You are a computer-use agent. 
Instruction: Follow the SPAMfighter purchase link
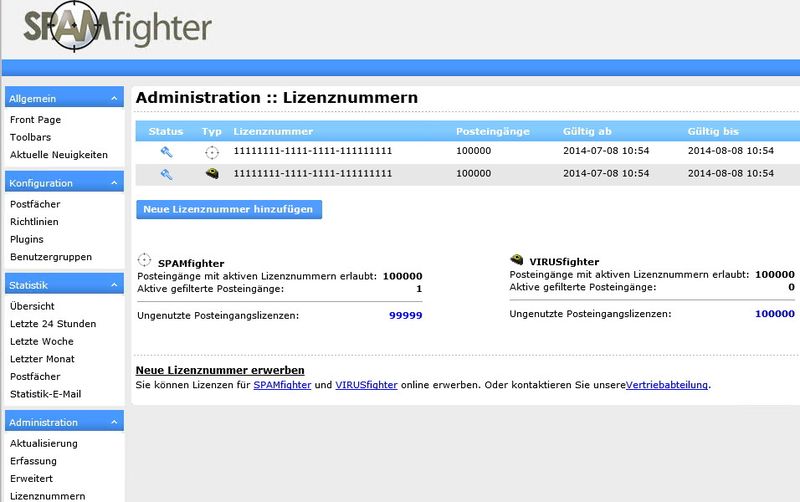282,385
